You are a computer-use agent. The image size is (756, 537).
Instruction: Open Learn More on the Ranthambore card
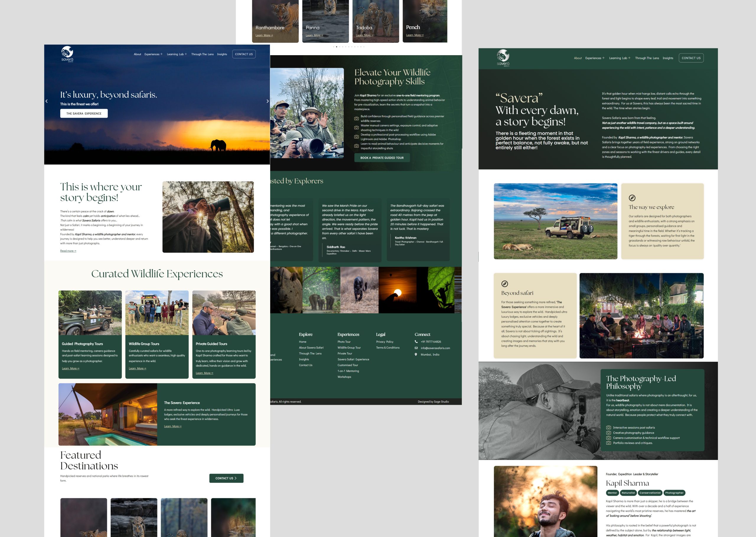(264, 35)
